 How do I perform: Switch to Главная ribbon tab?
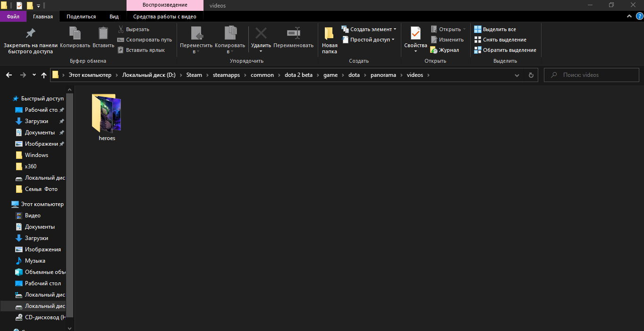click(x=43, y=17)
